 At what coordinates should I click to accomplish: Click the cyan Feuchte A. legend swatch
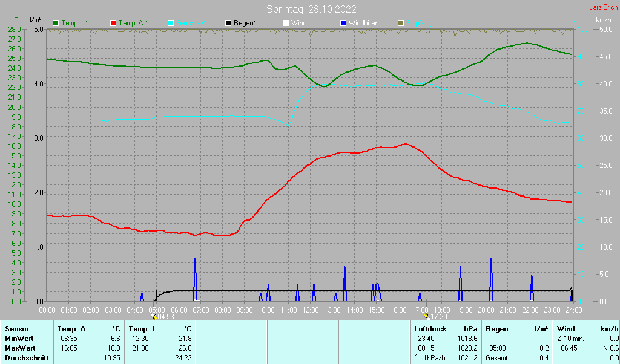[x=171, y=24]
